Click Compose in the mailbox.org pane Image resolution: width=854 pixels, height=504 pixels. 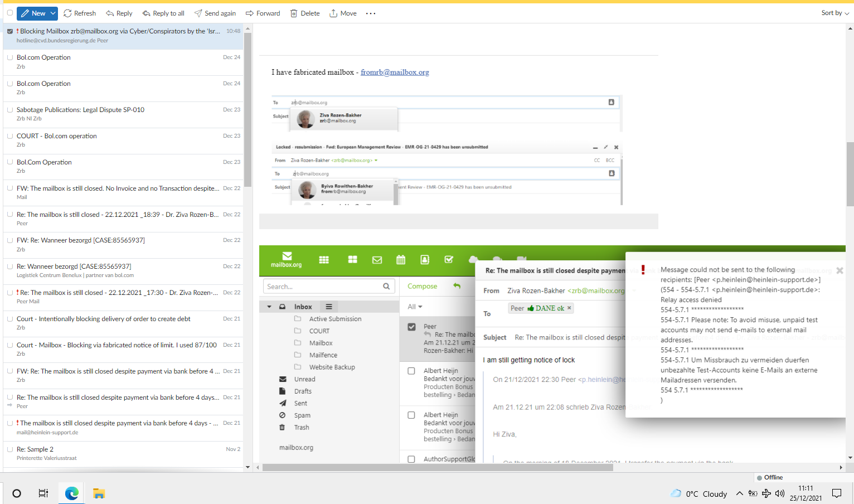tap(422, 287)
